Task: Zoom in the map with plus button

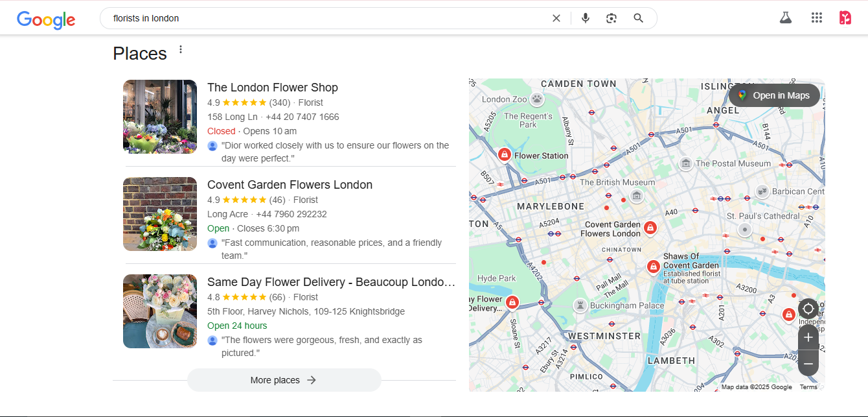Action: (x=808, y=338)
